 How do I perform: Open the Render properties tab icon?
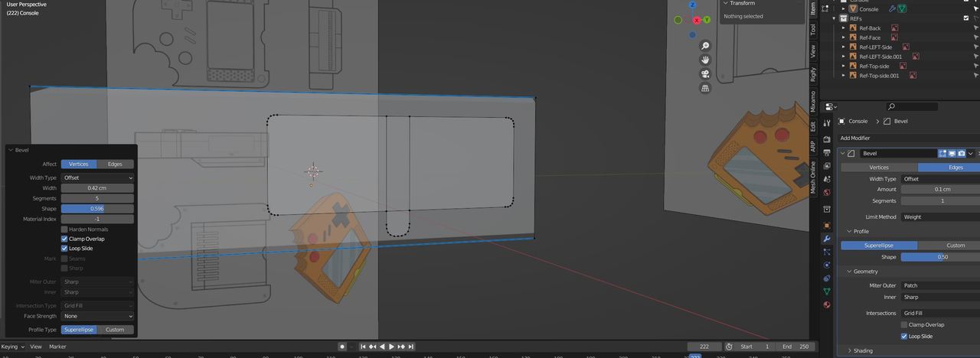(826, 139)
